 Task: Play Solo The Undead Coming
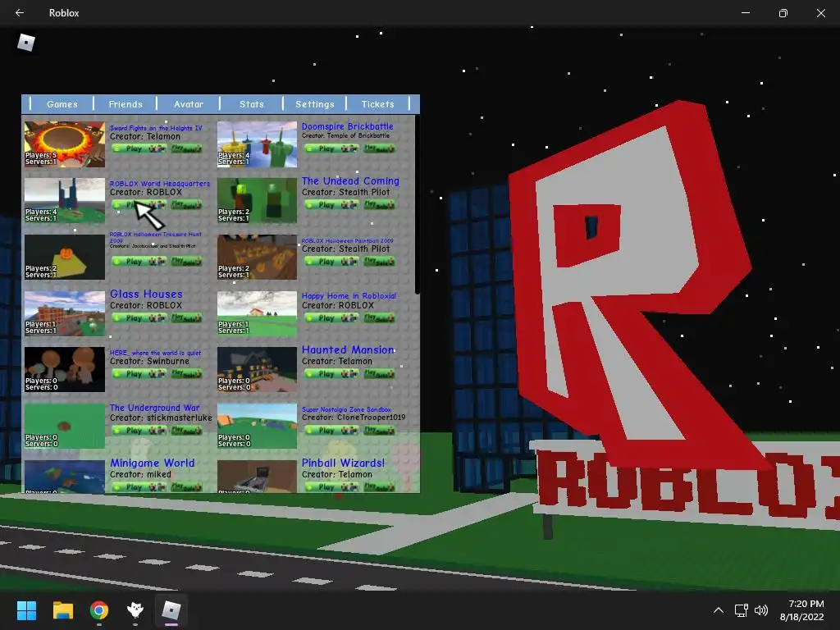click(379, 204)
